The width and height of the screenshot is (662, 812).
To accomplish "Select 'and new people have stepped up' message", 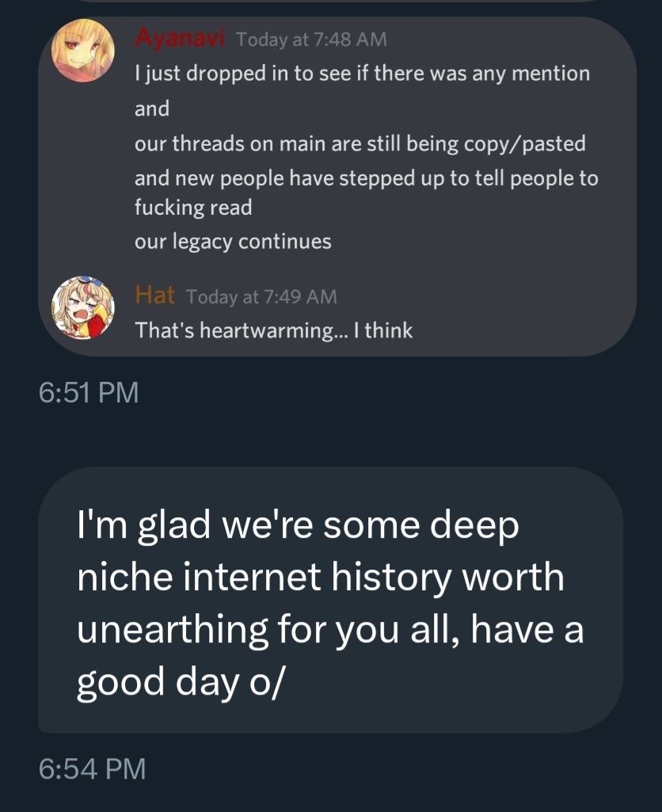I will (367, 178).
